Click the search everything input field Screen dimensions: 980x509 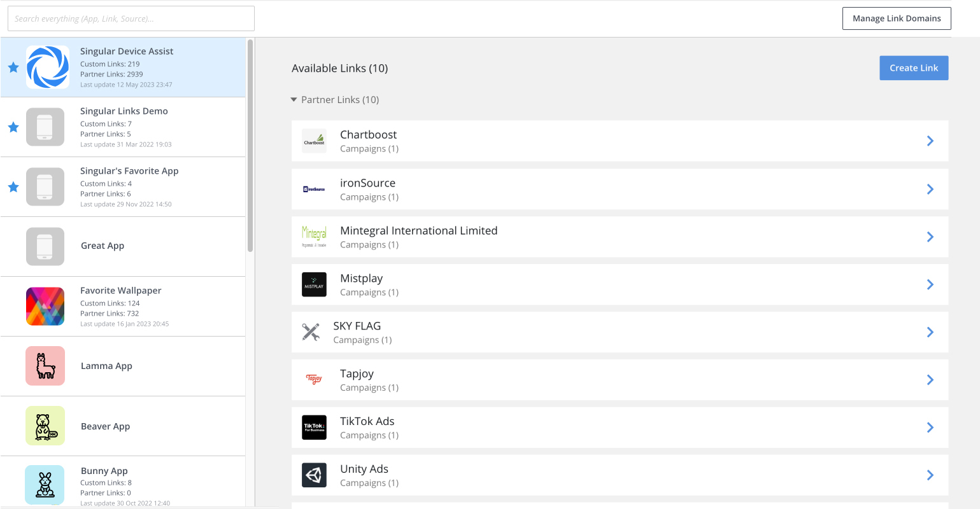coord(131,18)
